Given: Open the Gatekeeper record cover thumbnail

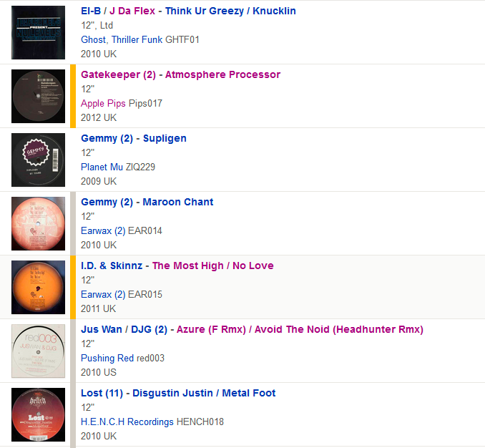Looking at the screenshot, I should pos(38,96).
